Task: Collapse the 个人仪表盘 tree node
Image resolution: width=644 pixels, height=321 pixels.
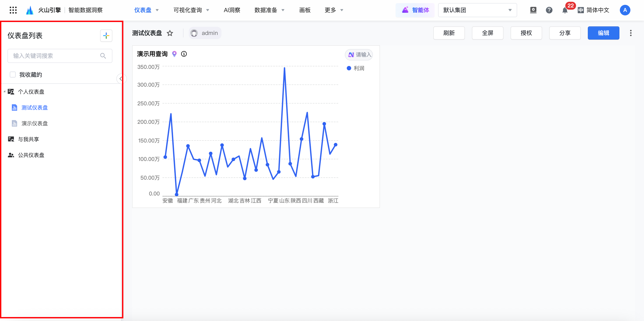Action: pyautogui.click(x=5, y=92)
